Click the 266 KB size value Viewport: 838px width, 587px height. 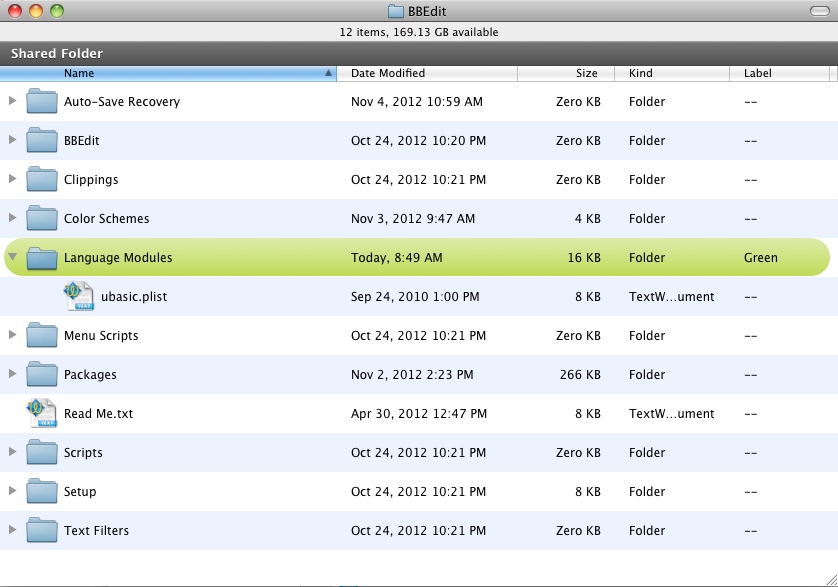[580, 375]
